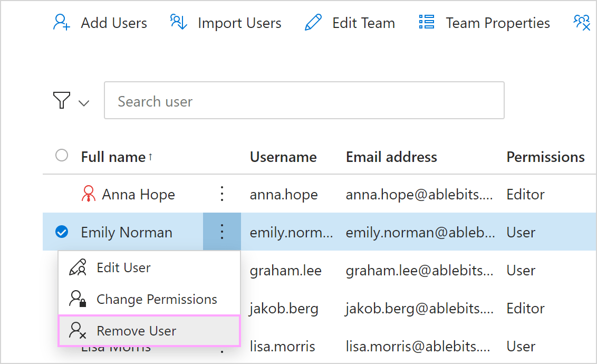
Task: Click Emily Norman's User permission
Action: point(521,232)
